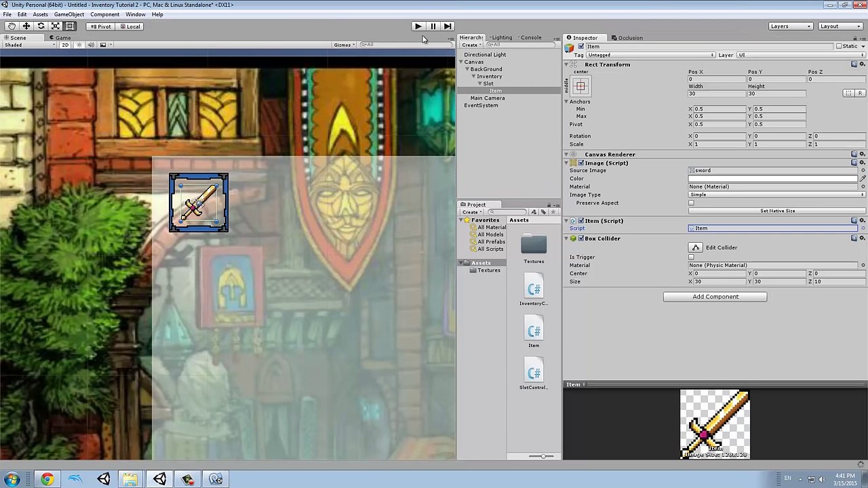Toggle the Box Collider component checkbox
This screenshot has height=488, width=868.
pyautogui.click(x=581, y=239)
